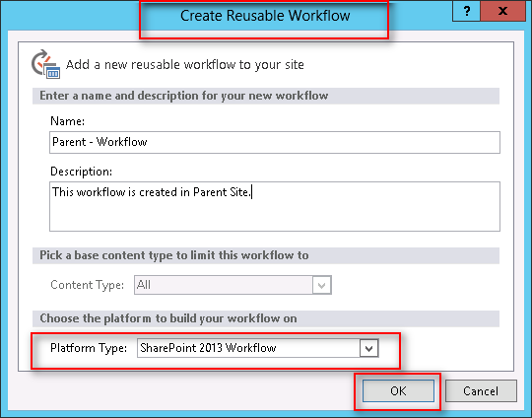
Task: Click the 'Content Type:' label
Action: [88, 285]
